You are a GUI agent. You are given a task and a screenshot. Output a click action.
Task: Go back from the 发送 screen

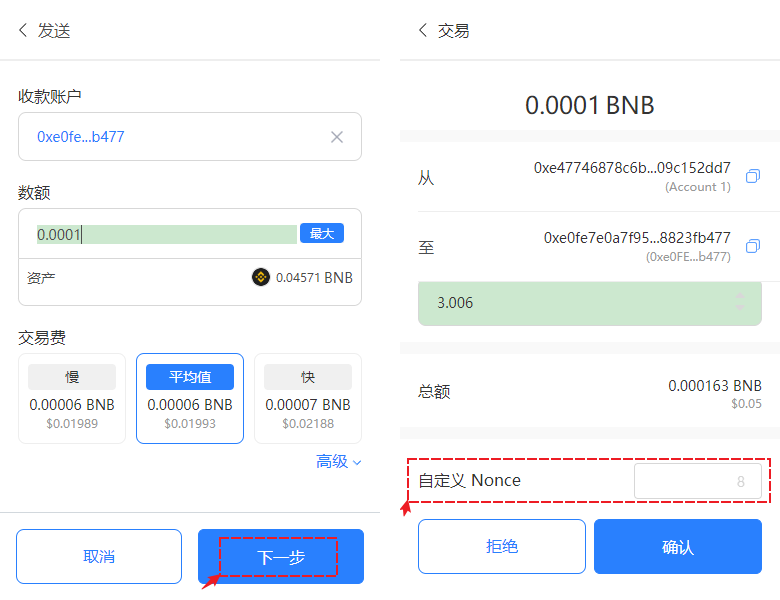pyautogui.click(x=24, y=30)
